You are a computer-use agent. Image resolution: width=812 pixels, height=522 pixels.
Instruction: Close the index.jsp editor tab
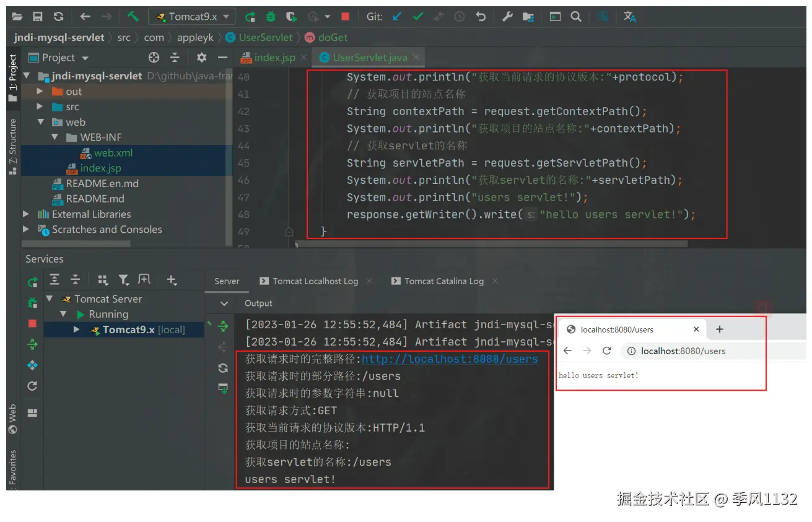click(303, 58)
